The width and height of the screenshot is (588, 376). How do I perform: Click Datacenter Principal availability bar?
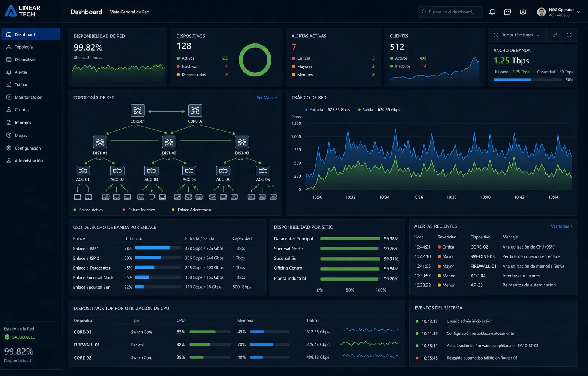(350, 239)
